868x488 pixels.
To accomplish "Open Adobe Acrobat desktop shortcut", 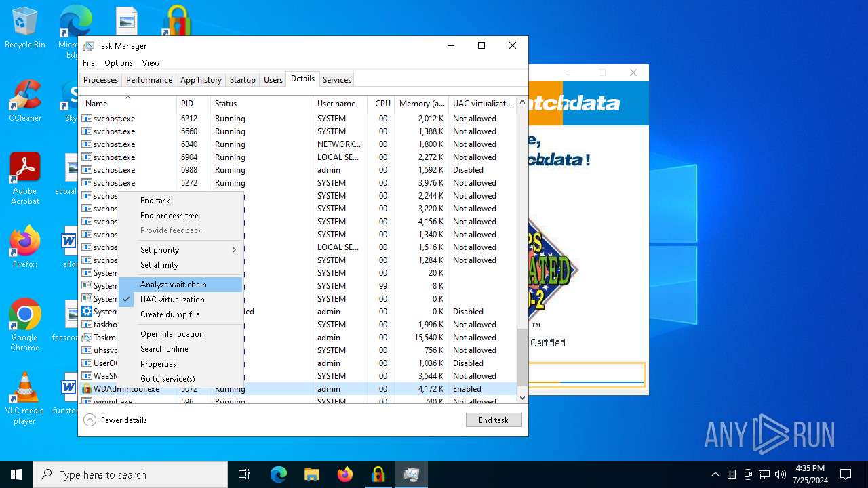I will pyautogui.click(x=24, y=178).
